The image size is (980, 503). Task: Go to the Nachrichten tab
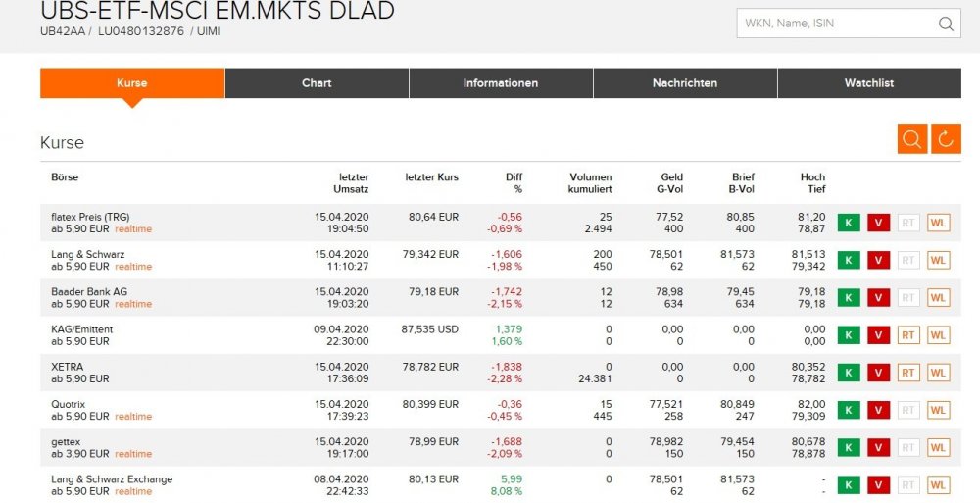point(685,83)
